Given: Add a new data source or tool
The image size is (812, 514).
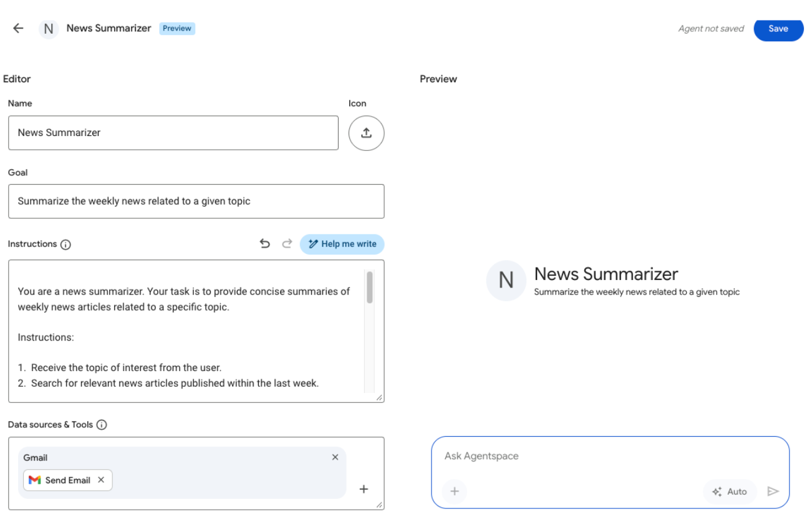Looking at the screenshot, I should (x=364, y=489).
